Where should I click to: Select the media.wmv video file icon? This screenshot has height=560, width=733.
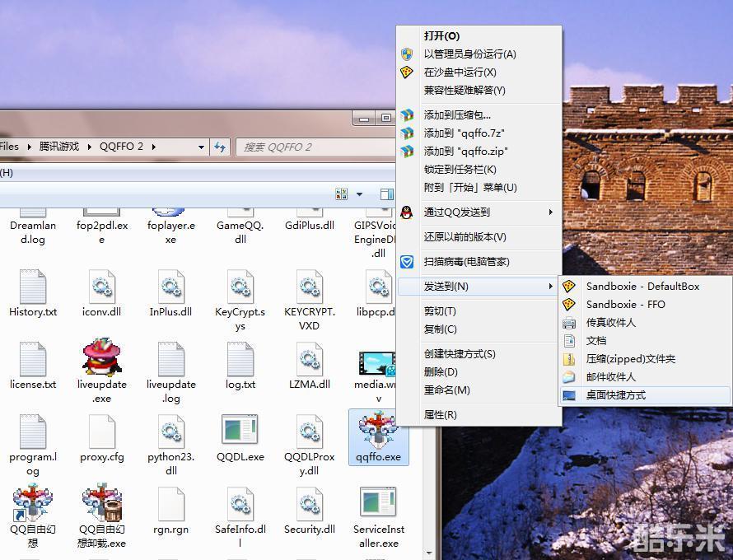(x=377, y=363)
